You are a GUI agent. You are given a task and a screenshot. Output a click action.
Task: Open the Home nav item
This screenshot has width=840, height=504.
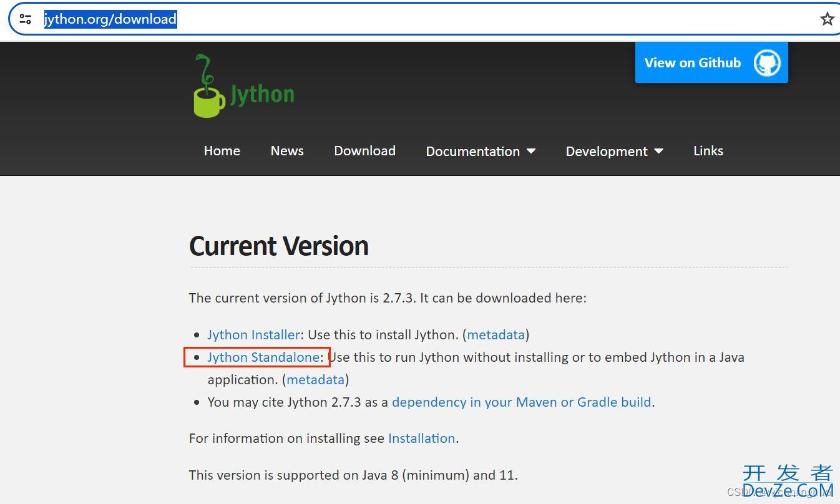[x=222, y=151]
